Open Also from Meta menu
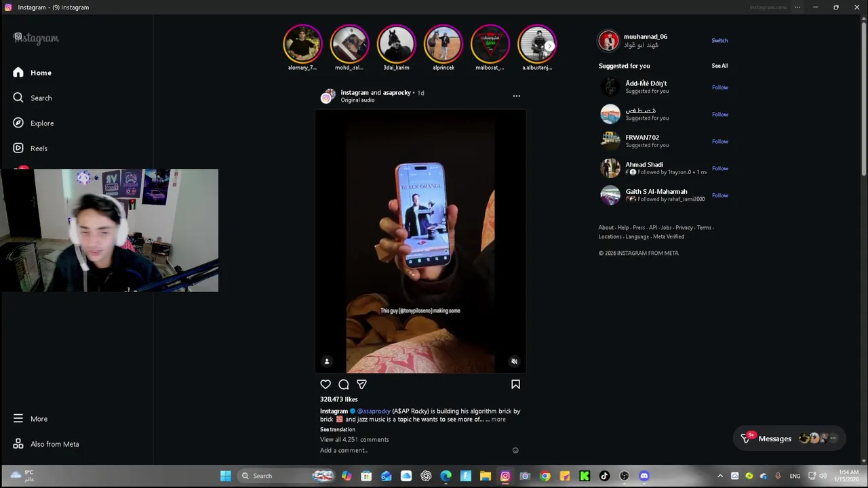Image resolution: width=868 pixels, height=488 pixels. click(45, 444)
